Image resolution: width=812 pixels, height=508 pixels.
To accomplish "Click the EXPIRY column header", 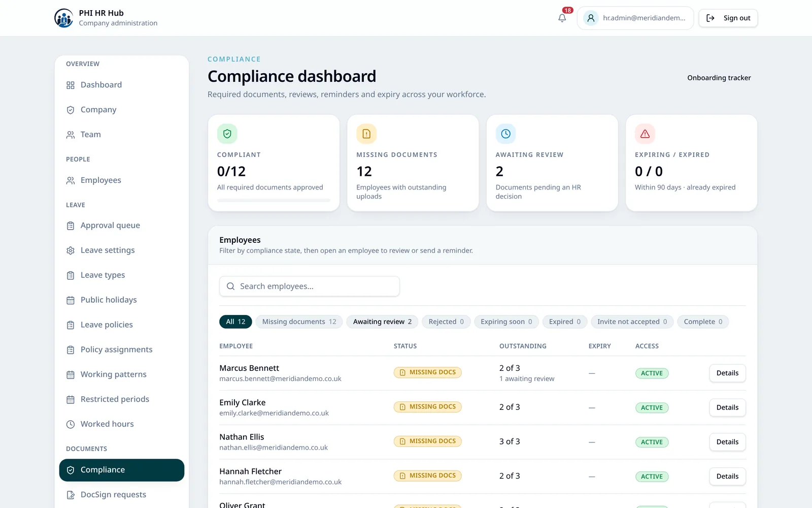I will click(x=599, y=346).
